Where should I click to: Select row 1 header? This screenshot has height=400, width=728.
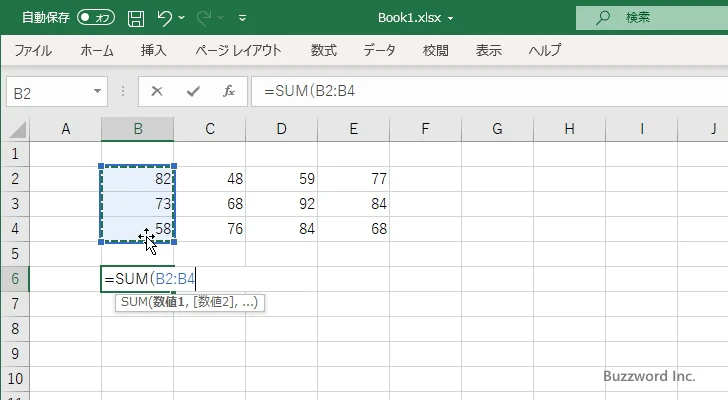(x=15, y=154)
